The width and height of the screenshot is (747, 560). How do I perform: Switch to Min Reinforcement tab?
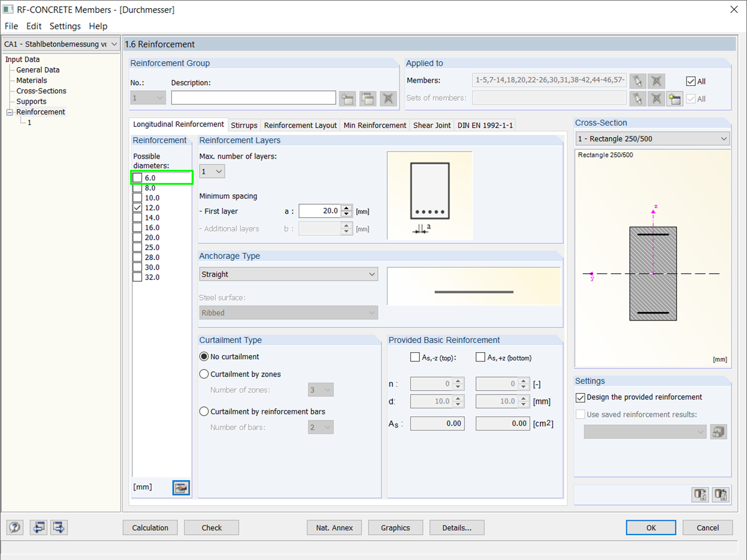coord(375,125)
